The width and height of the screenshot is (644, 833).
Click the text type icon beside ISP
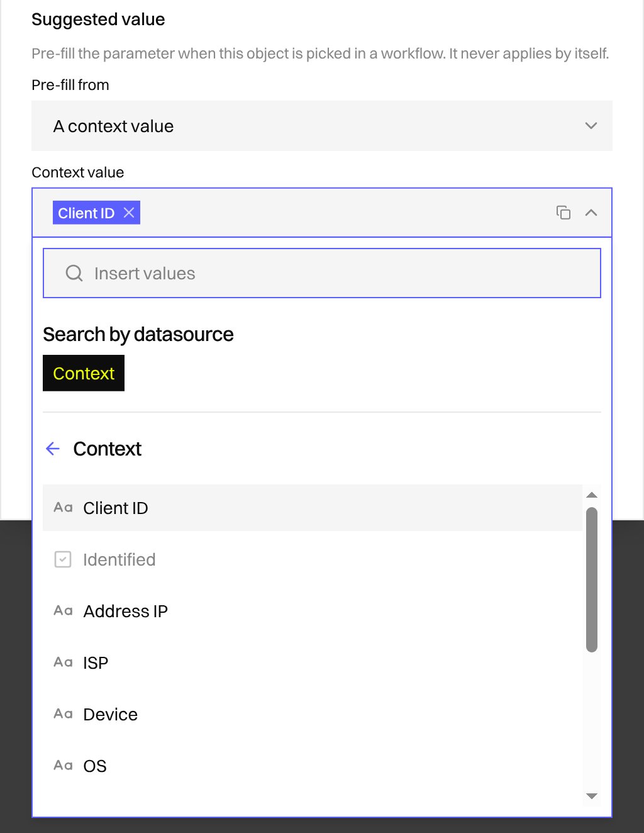click(x=63, y=662)
